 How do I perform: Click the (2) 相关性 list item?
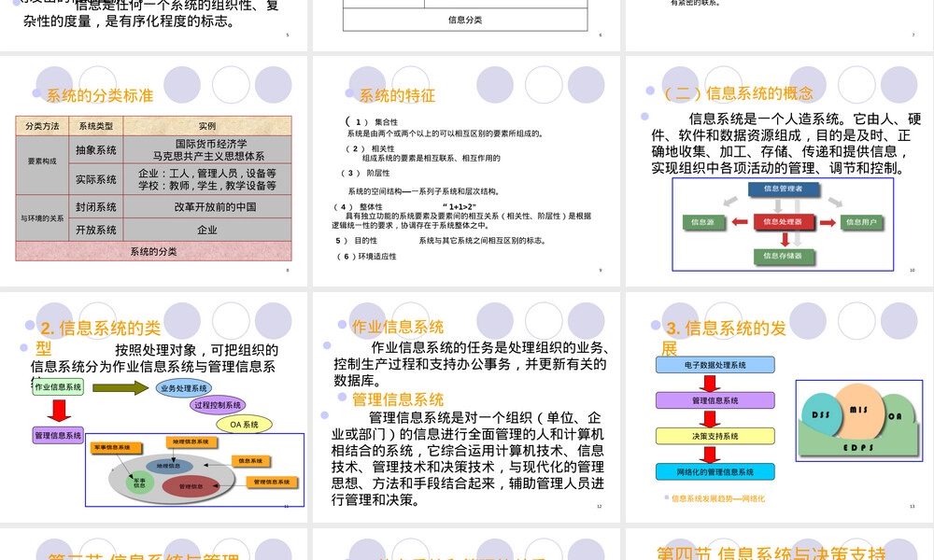(x=371, y=148)
